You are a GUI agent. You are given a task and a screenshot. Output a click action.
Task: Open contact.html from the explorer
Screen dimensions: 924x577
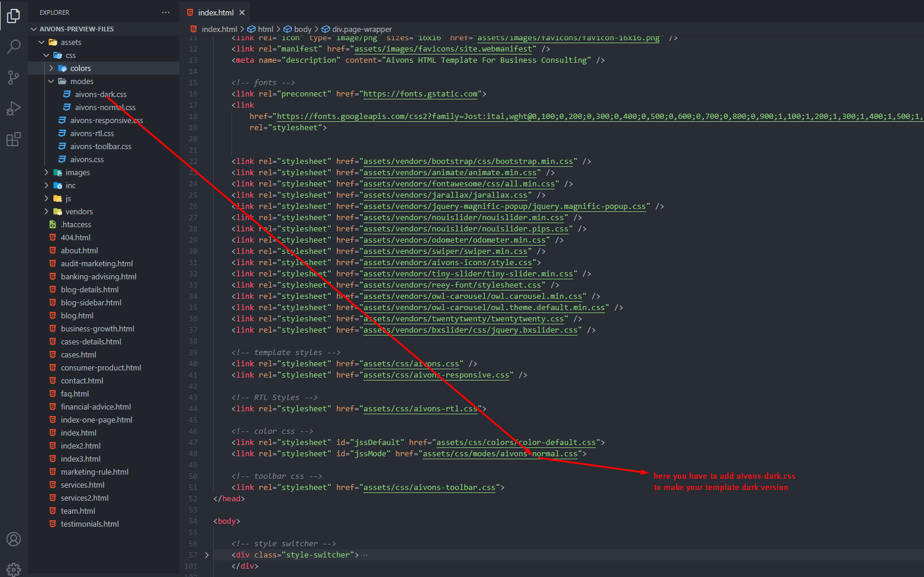coord(82,381)
